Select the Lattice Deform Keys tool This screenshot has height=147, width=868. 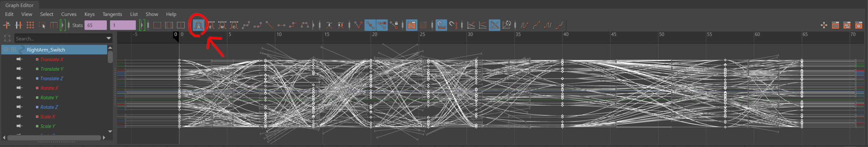click(x=30, y=25)
